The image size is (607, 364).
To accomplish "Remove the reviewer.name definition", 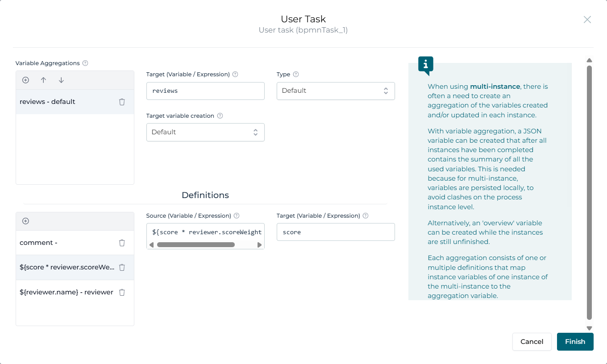I will pyautogui.click(x=122, y=292).
